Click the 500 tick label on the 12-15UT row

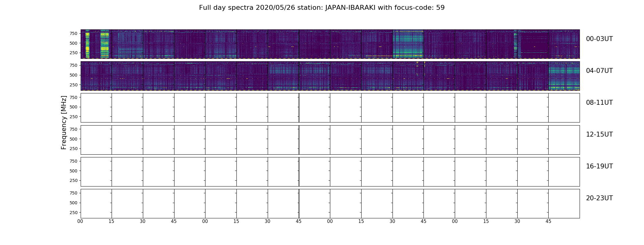coord(73,139)
